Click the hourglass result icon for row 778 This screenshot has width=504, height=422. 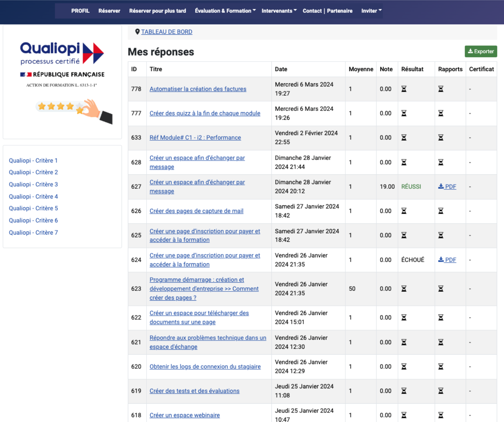point(404,89)
